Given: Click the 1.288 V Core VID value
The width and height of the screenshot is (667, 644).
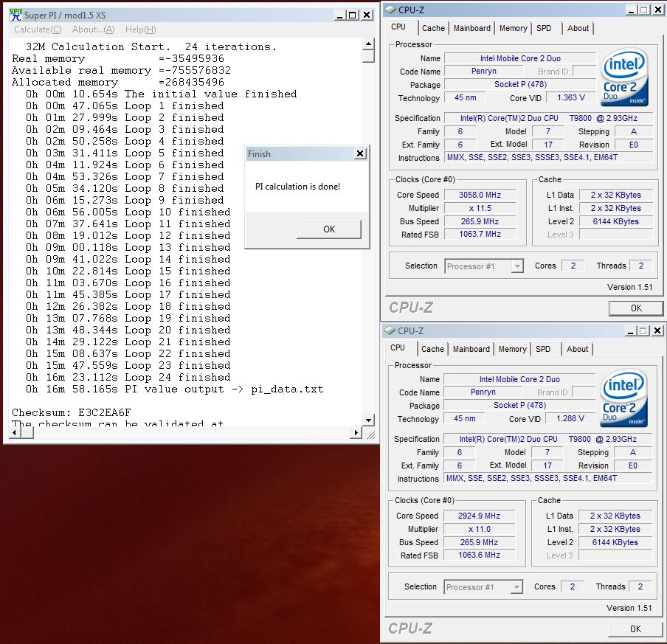Looking at the screenshot, I should click(570, 418).
